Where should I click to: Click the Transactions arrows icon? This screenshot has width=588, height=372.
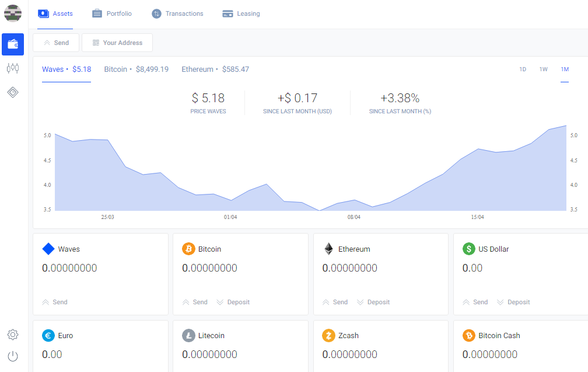pos(156,13)
